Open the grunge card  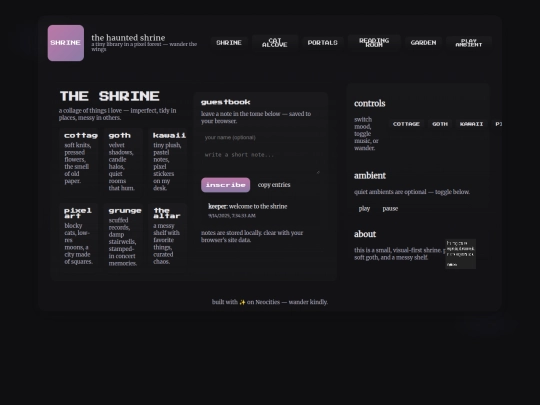(x=123, y=236)
